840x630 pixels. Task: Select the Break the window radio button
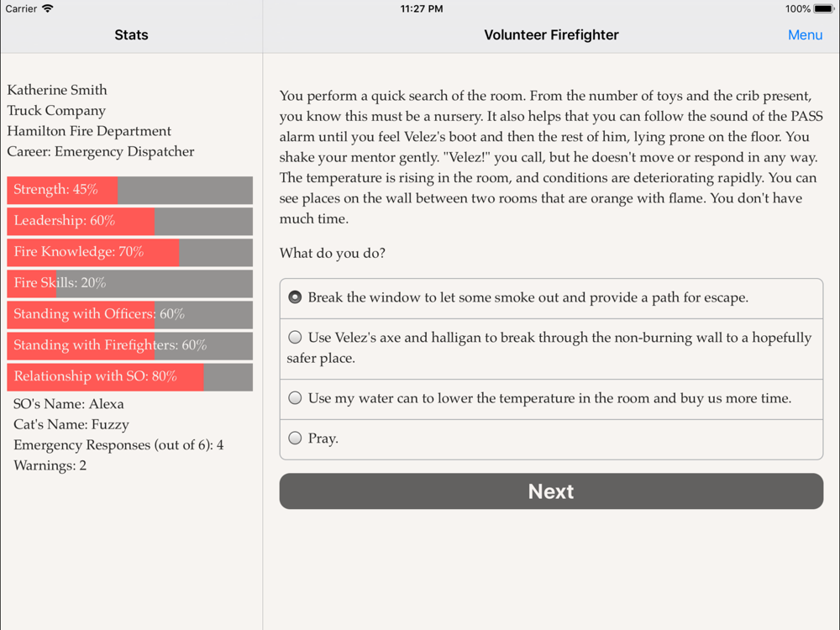295,297
